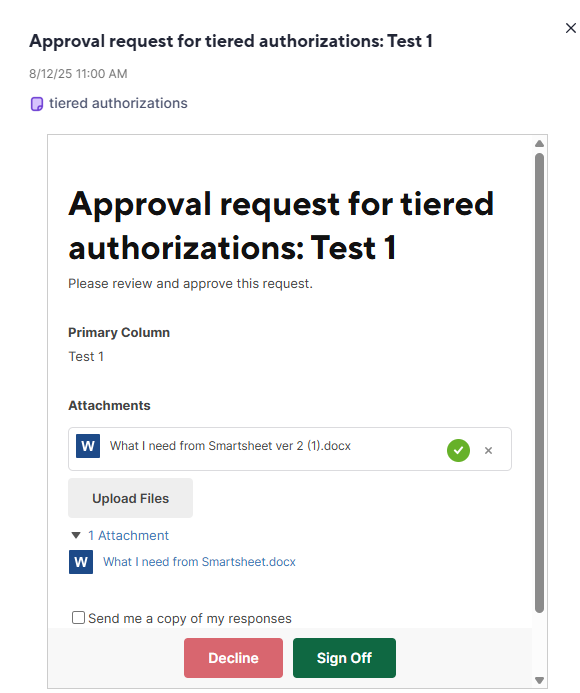Remove the uploaded ver 2 (1).docx file
Viewport: 580px width, 693px height.
[x=488, y=450]
